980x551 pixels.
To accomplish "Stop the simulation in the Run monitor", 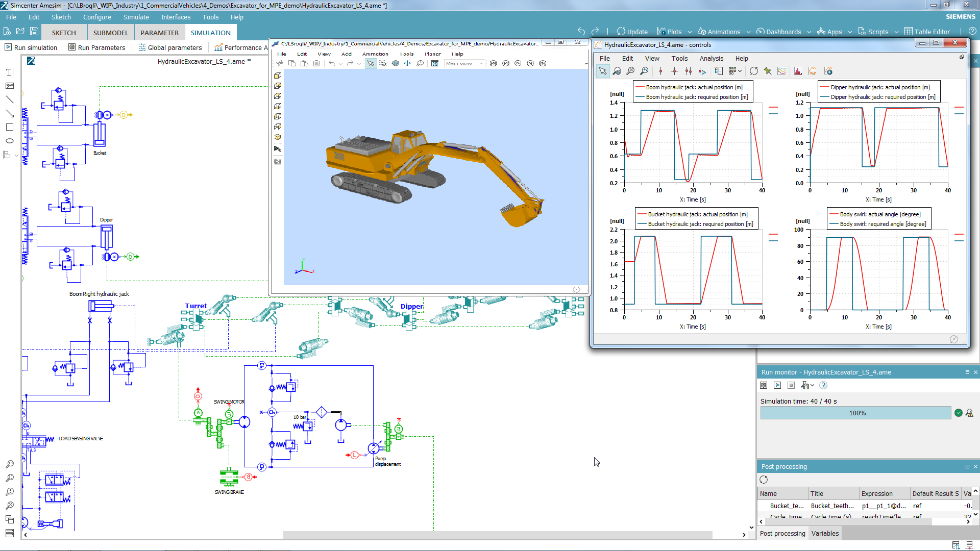I will [x=791, y=386].
